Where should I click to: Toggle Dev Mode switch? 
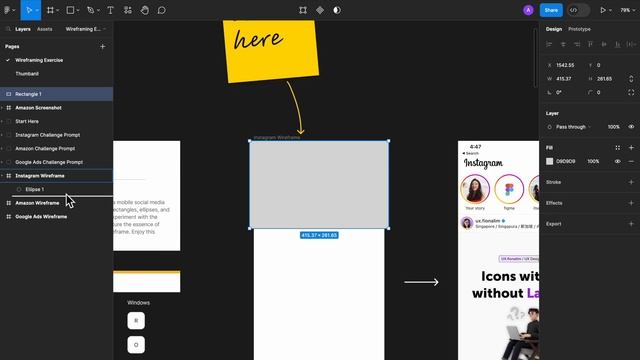coord(578,10)
